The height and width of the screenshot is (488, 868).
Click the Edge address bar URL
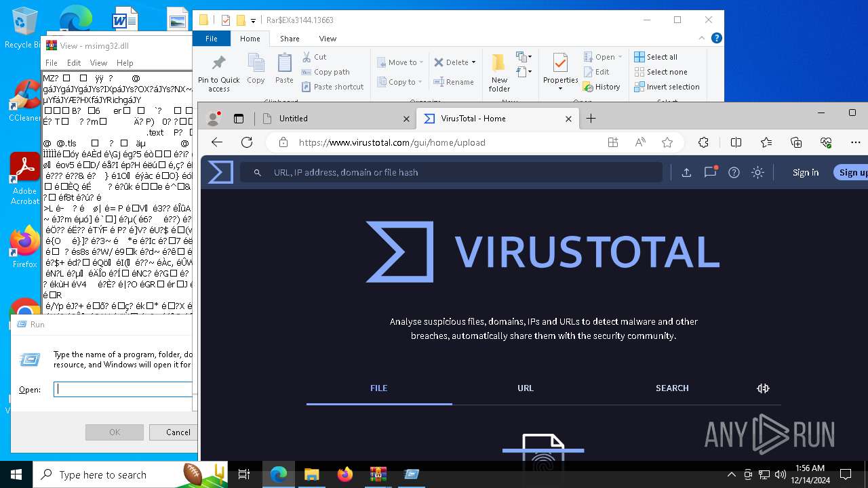tap(392, 142)
